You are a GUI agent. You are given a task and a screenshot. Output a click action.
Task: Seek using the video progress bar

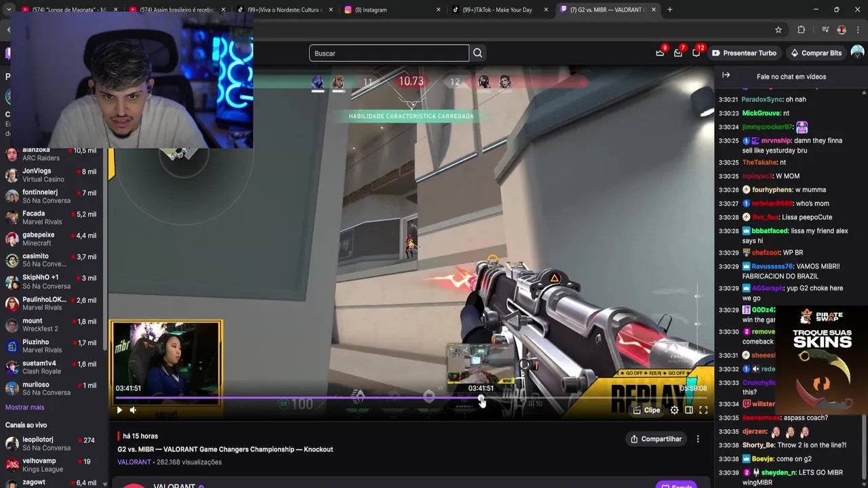tap(410, 399)
